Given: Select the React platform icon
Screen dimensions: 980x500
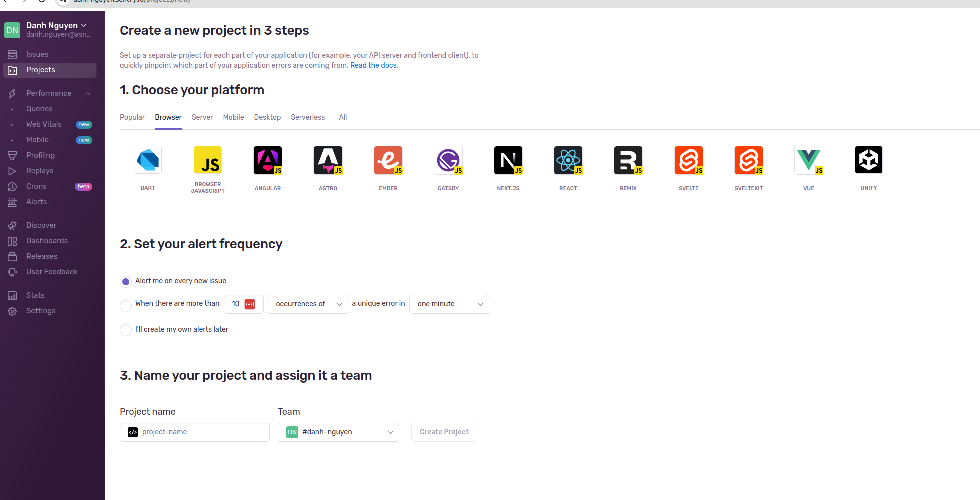Looking at the screenshot, I should (568, 160).
